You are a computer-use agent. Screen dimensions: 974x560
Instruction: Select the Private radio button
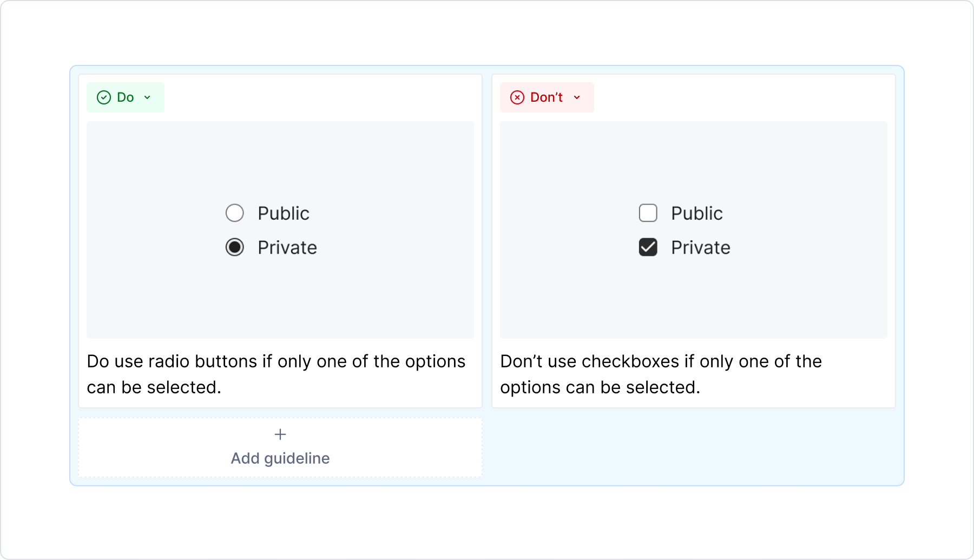click(234, 247)
